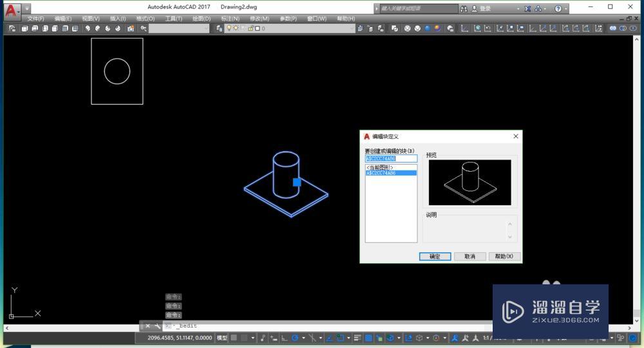Click layer 0 white color swatch
This screenshot has height=348, width=644.
(258, 28)
